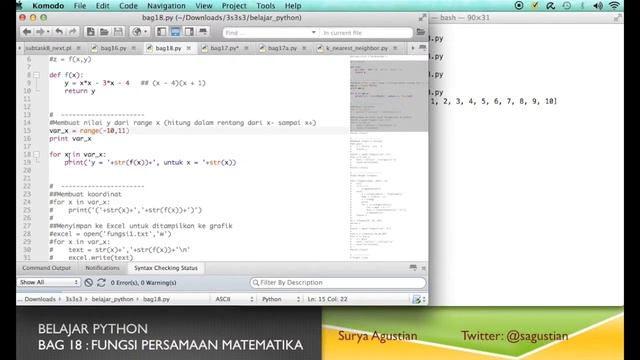Open a file using the folder icon

point(104,32)
